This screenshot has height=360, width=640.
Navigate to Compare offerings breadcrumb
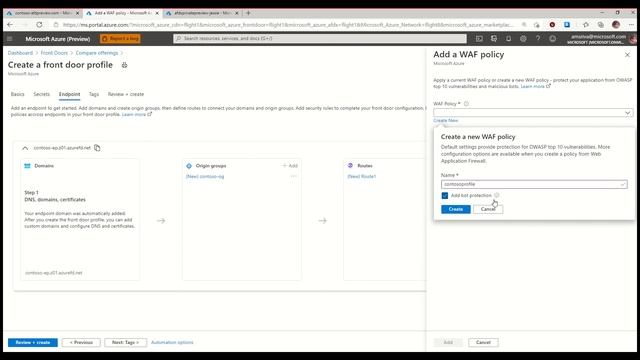click(x=97, y=53)
